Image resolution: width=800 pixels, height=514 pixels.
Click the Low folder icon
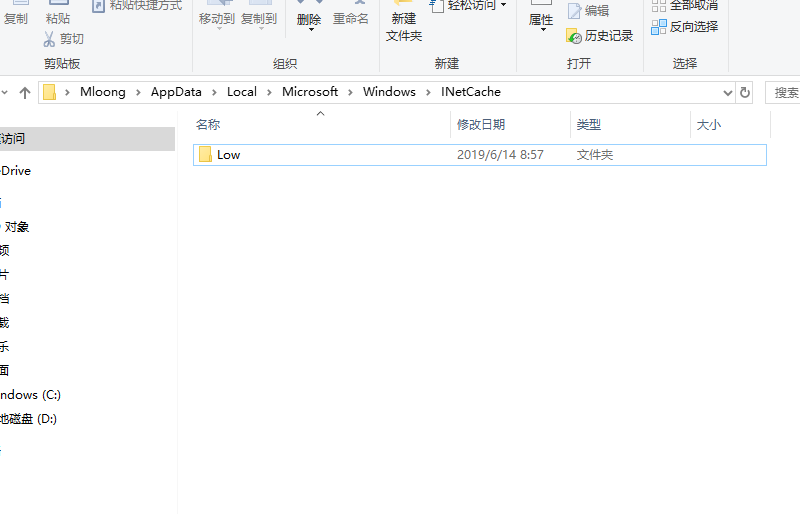pos(205,154)
